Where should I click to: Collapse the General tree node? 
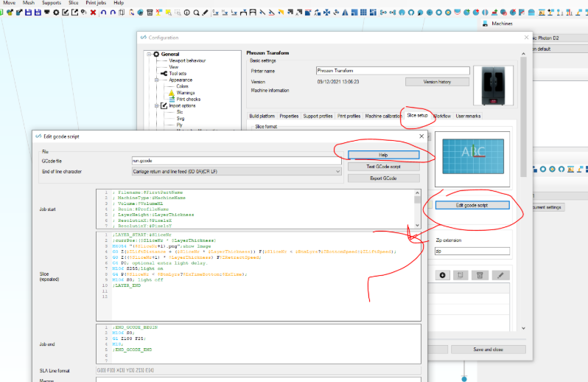point(149,54)
